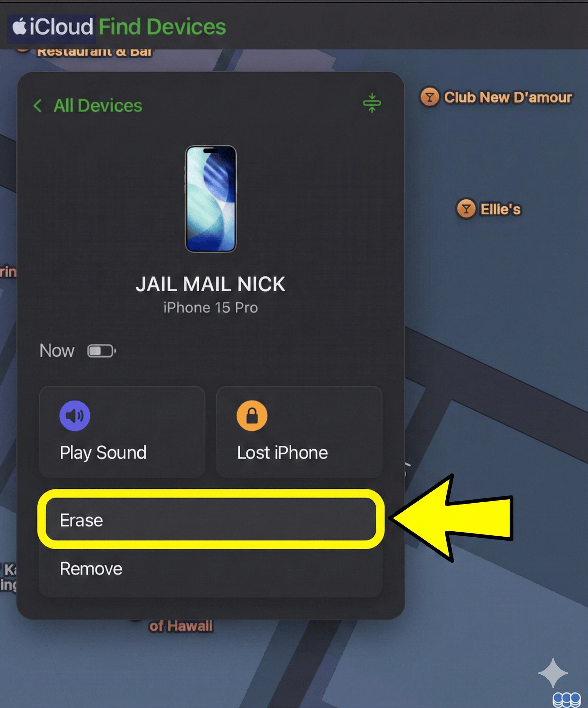The height and width of the screenshot is (708, 588).
Task: Click the back chevron arrow
Action: (38, 106)
